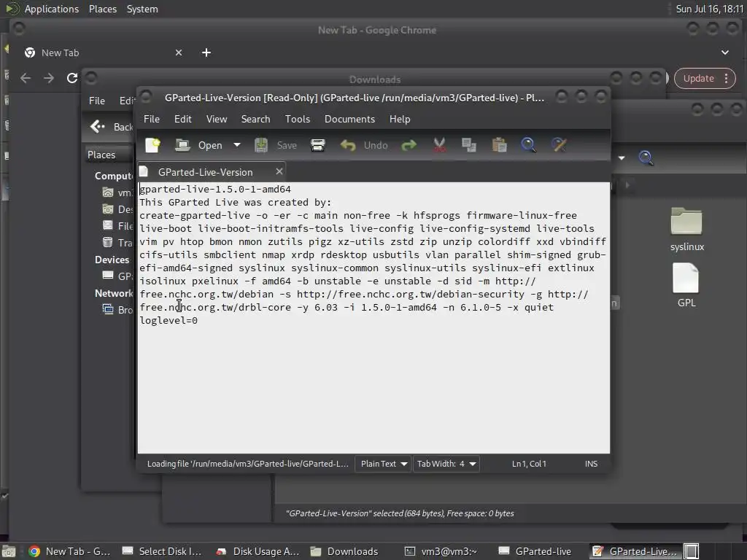Expand the Open recent files arrow
Screen dimensions: 747x560
click(x=237, y=145)
